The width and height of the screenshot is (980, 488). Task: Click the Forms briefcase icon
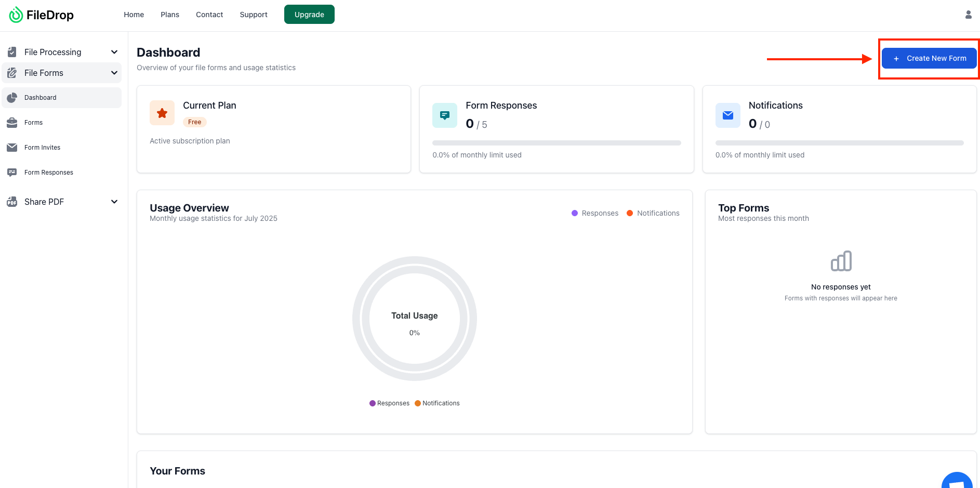point(12,123)
